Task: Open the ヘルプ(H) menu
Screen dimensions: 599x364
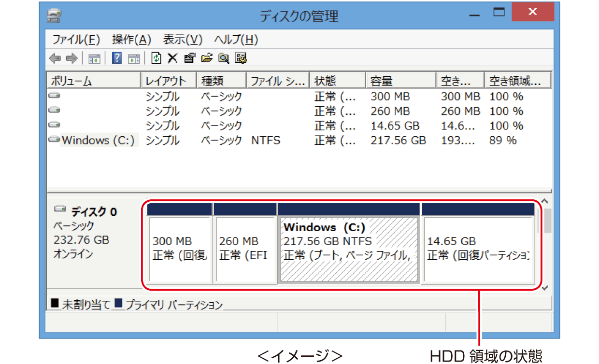Action: pos(236,40)
